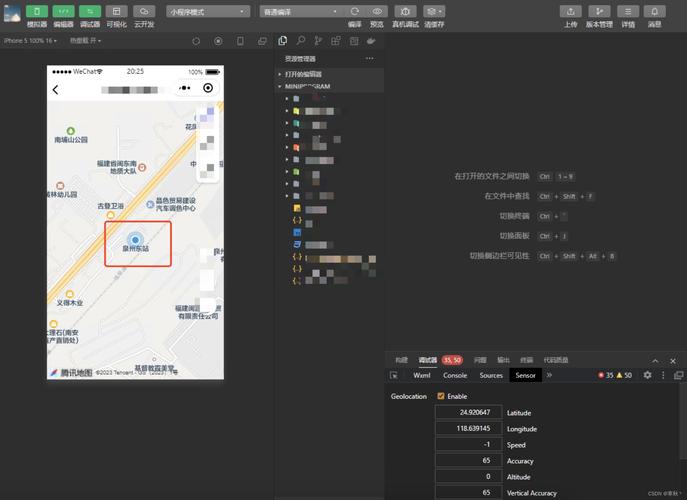Select the Search magnifier icon in the sidebar
The image size is (687, 500).
[x=301, y=41]
